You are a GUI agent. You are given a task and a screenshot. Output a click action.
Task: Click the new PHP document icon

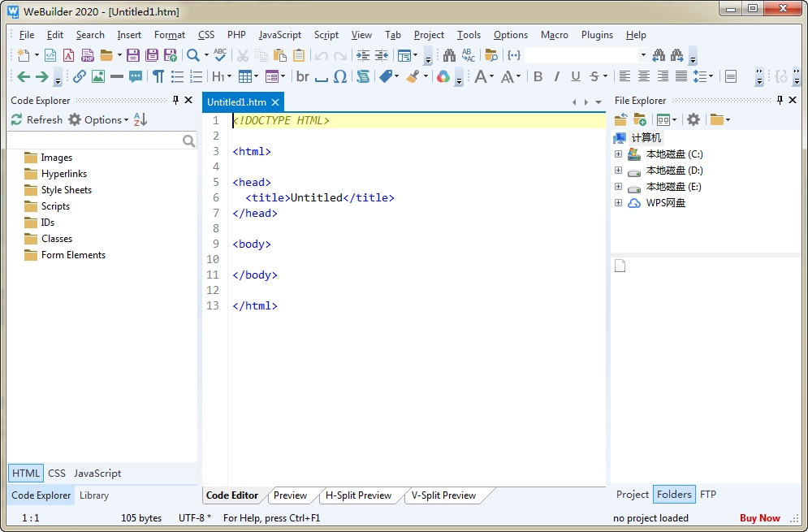coord(88,55)
